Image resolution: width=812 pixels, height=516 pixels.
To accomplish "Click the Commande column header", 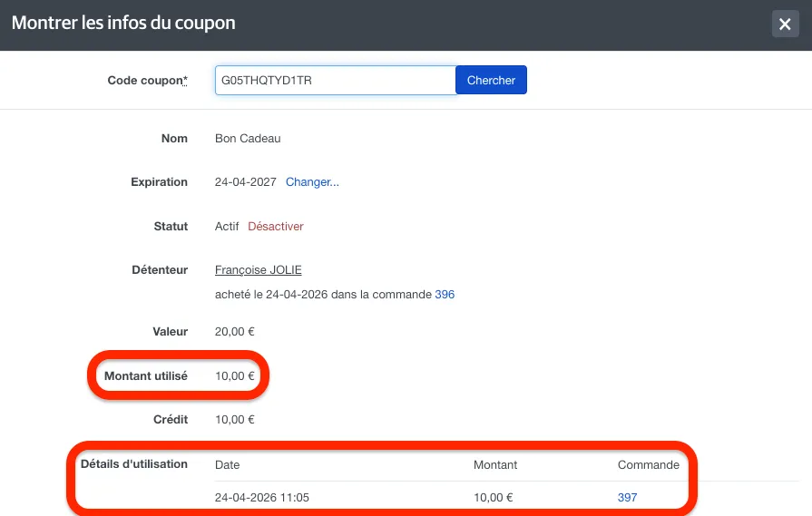I will click(649, 464).
